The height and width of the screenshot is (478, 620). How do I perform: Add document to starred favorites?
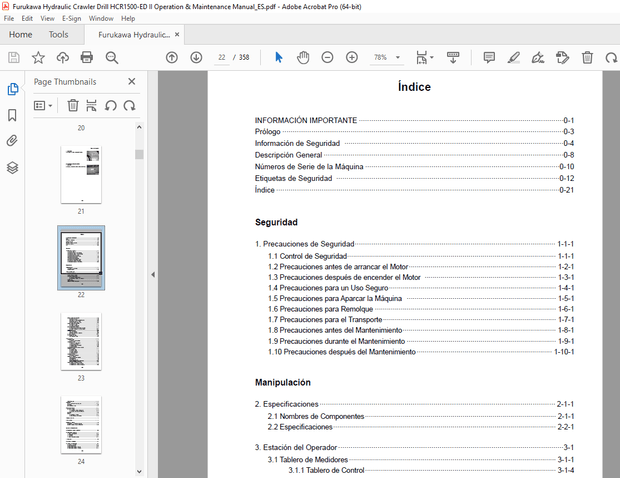click(38, 58)
